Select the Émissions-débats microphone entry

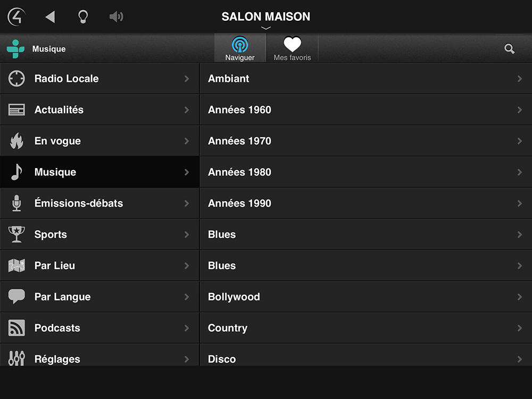tap(99, 203)
